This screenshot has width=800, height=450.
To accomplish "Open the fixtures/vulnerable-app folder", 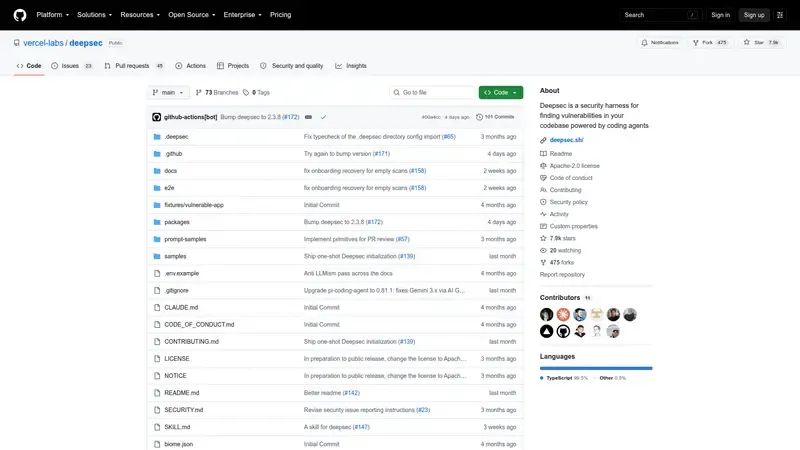I will (194, 205).
